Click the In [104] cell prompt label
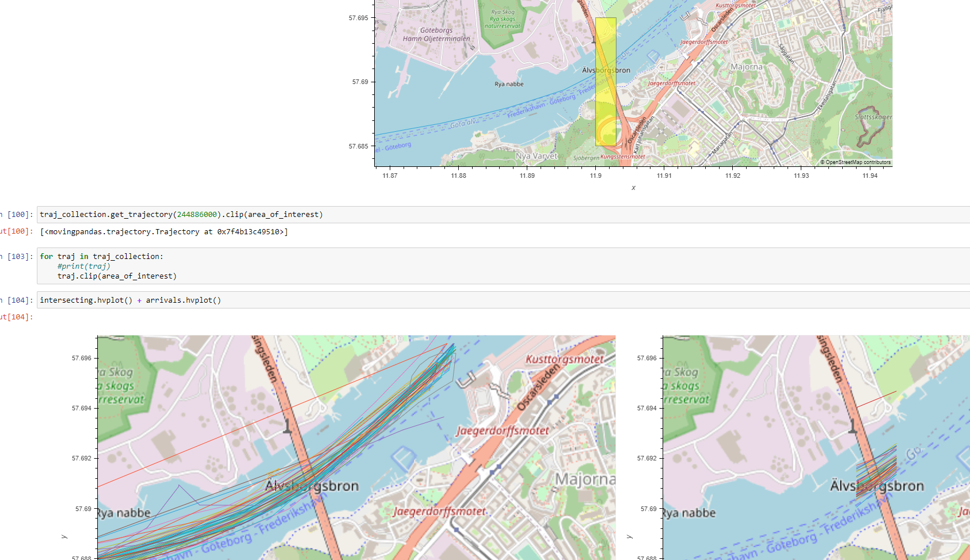The image size is (970, 560). 17,300
